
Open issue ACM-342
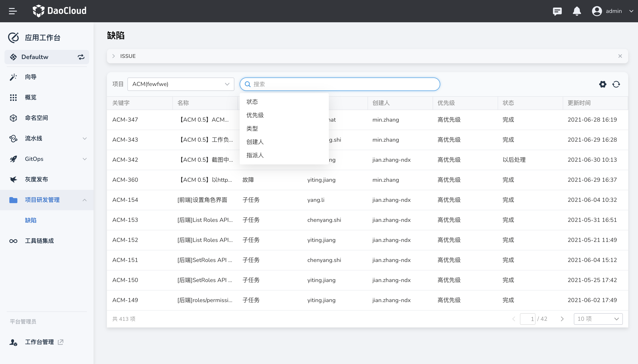[125, 160]
